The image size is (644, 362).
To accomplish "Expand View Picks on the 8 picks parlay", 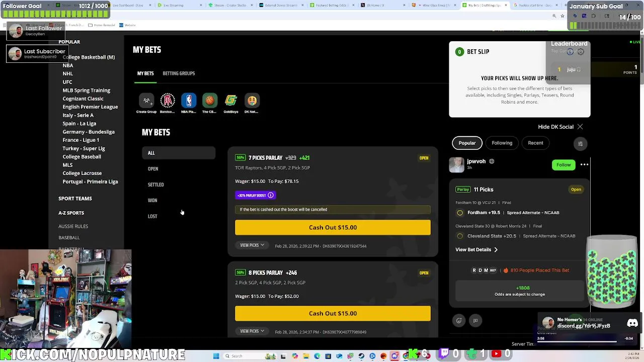I will [252, 331].
